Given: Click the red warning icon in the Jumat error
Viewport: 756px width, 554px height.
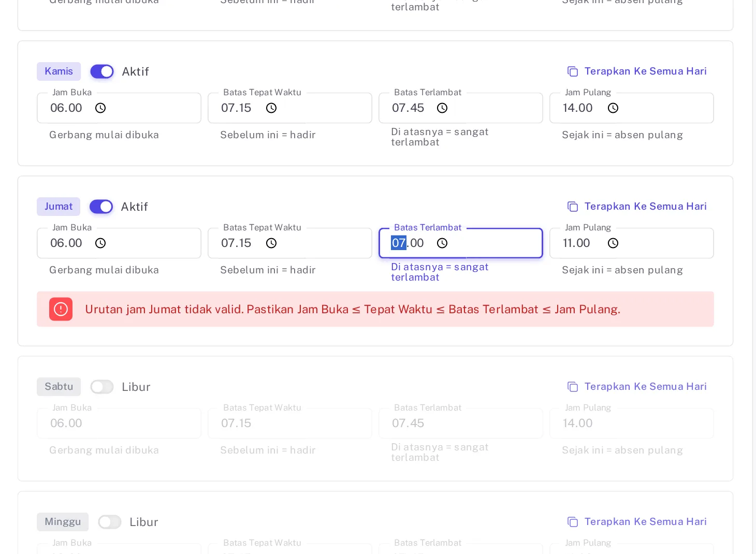Looking at the screenshot, I should pos(61,309).
